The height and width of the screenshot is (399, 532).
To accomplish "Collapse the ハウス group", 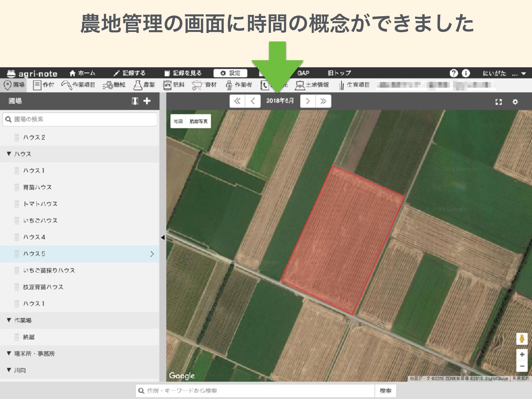I will (9, 154).
